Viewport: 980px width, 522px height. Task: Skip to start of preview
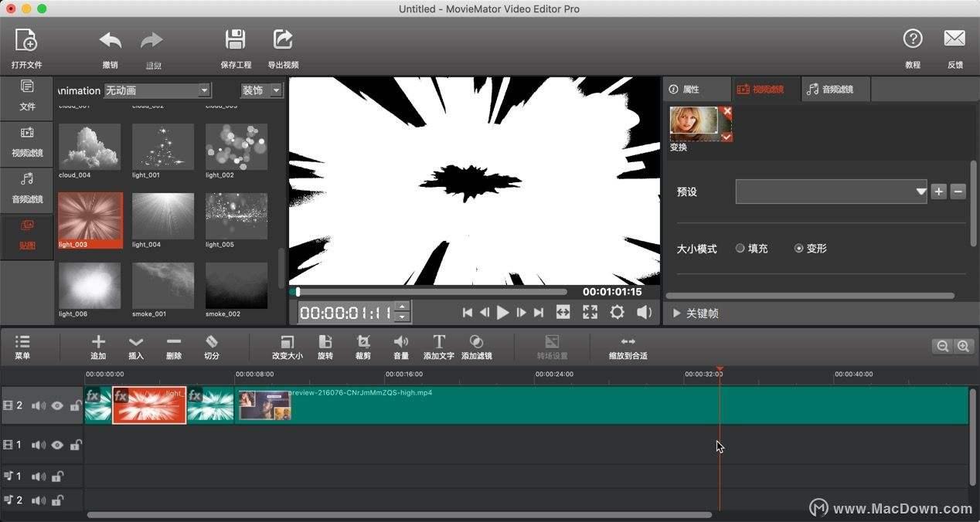467,312
